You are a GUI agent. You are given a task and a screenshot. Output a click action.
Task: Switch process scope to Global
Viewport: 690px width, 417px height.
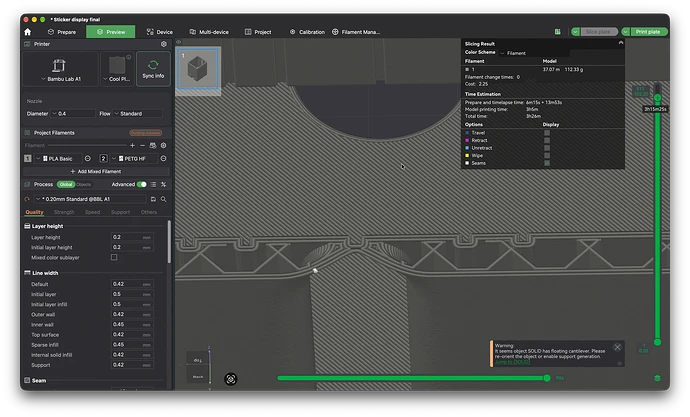click(66, 184)
